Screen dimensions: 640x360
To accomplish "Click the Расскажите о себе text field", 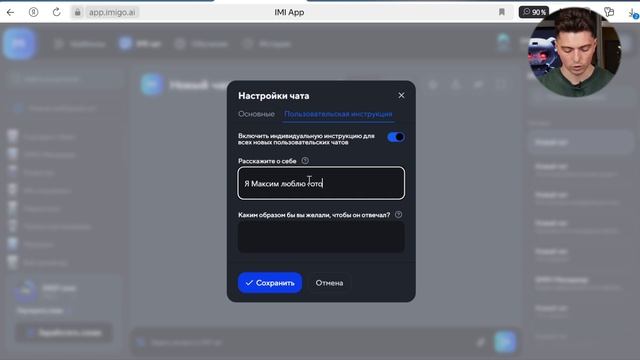I will 321,183.
